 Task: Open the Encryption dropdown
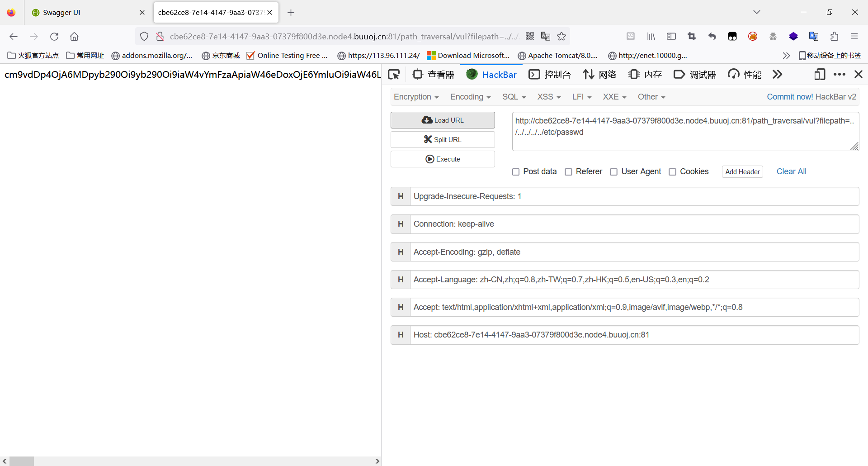[415, 96]
